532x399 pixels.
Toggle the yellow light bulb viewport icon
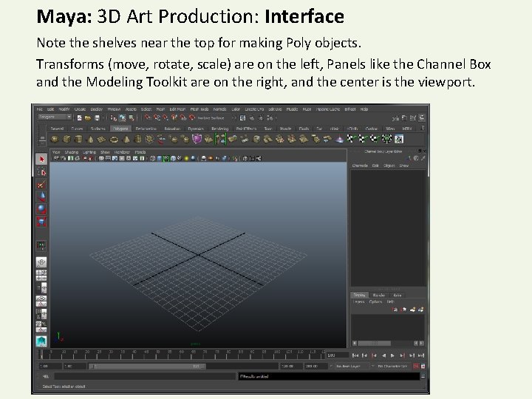(186, 158)
